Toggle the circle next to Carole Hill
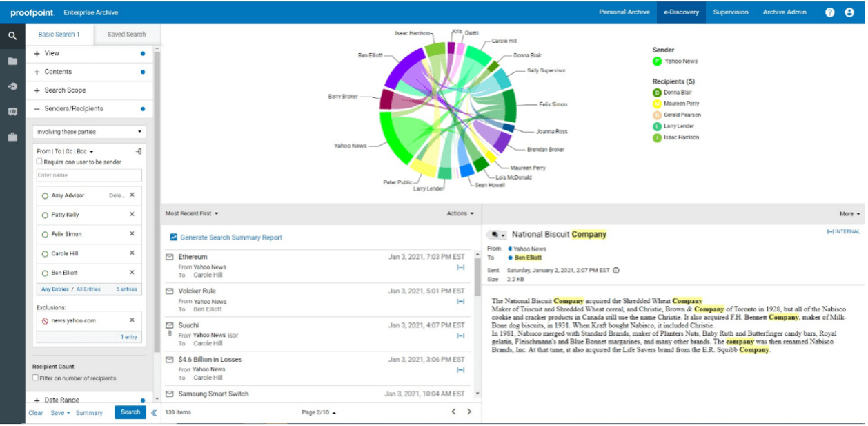 pos(45,254)
